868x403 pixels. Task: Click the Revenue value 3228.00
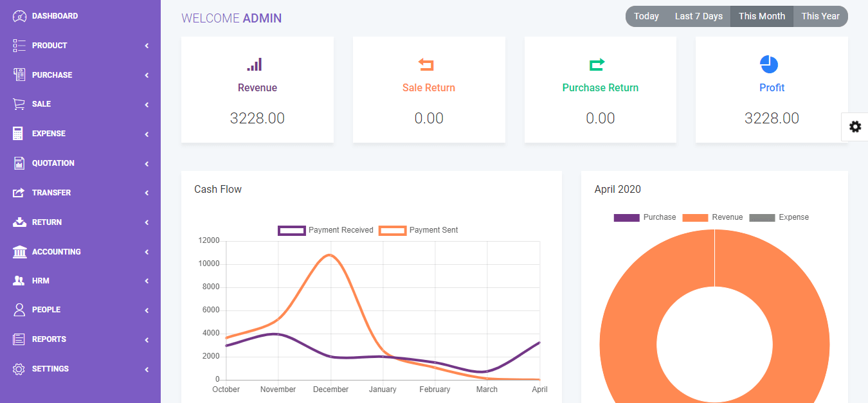pyautogui.click(x=257, y=118)
